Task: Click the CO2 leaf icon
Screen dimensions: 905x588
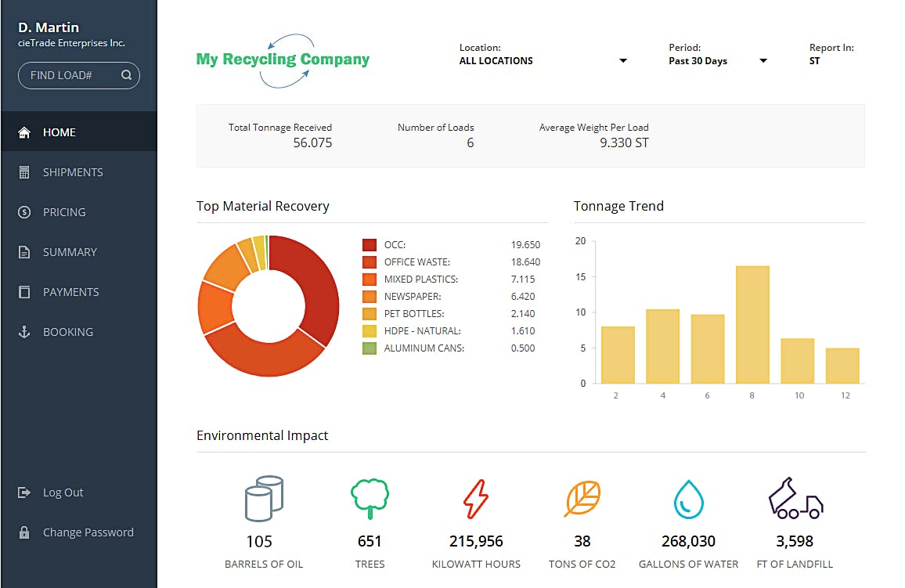Action: point(582,497)
